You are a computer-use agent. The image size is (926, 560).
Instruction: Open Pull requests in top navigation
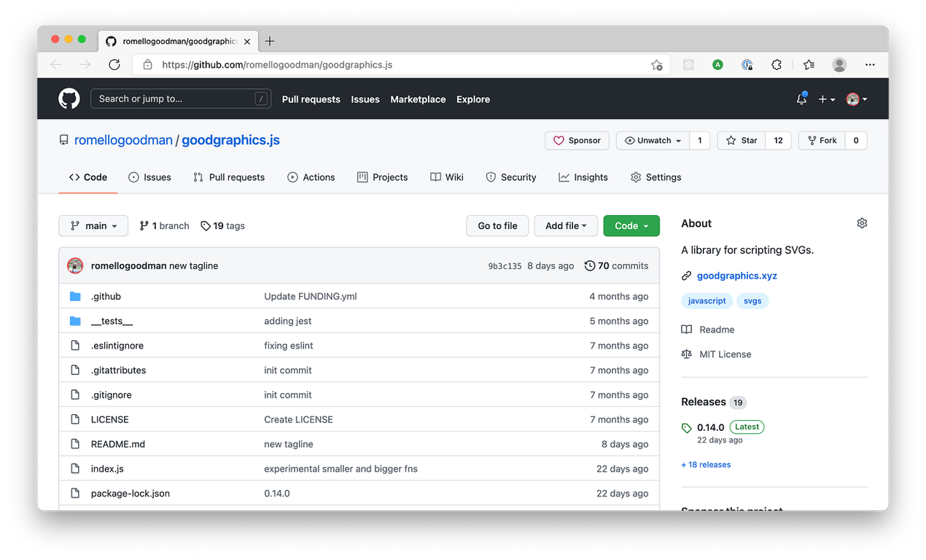tap(311, 99)
